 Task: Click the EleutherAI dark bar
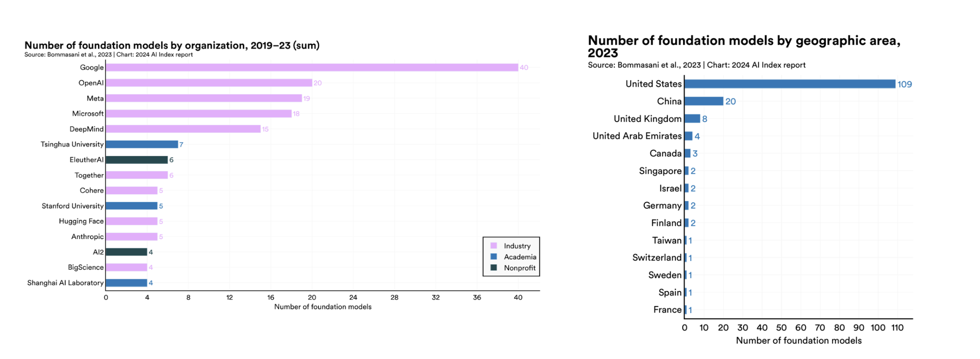(137, 160)
